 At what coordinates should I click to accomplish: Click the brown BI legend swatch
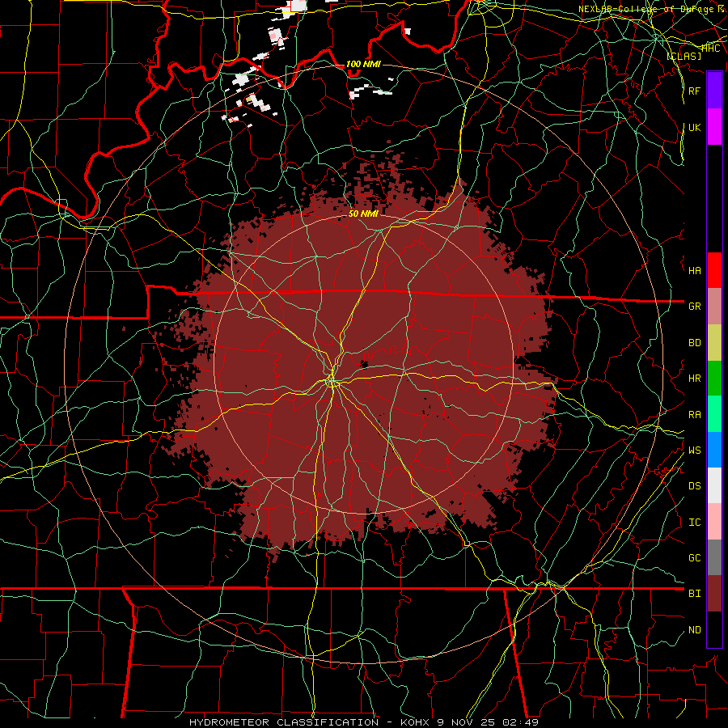pos(714,594)
